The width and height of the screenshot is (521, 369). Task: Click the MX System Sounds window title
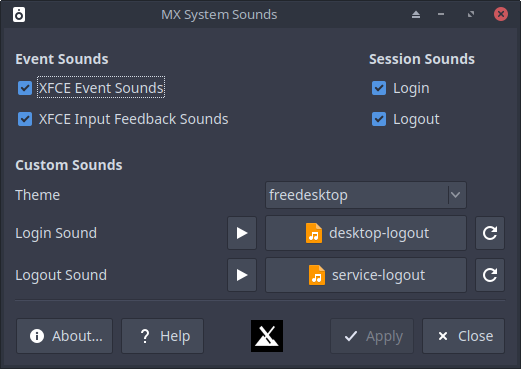point(219,15)
